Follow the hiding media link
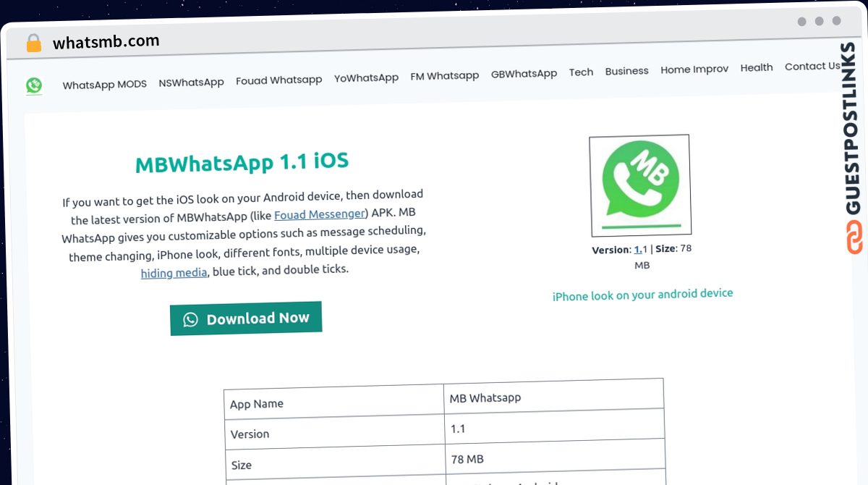Viewport: 868px width, 485px height. pyautogui.click(x=174, y=273)
